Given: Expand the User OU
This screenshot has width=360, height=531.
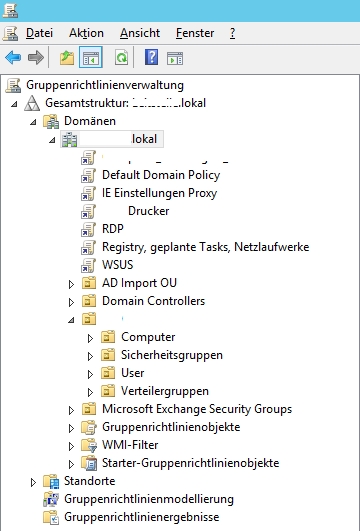Looking at the screenshot, I should click(90, 374).
